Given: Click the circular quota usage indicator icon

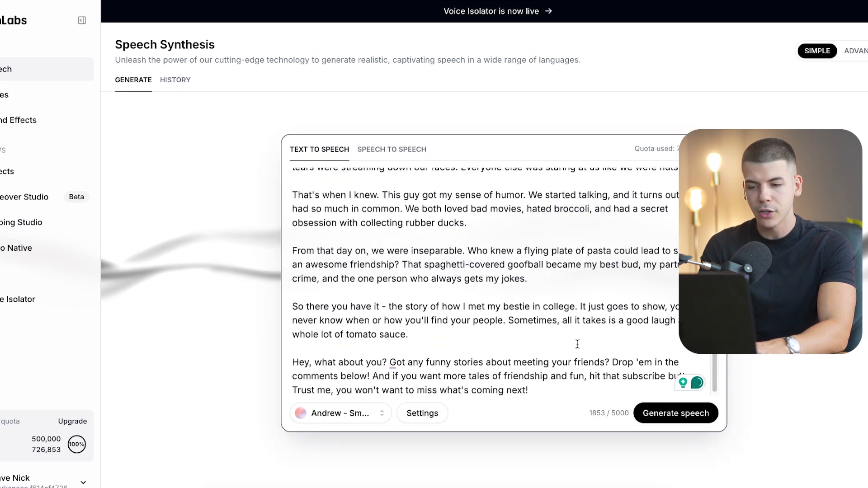Looking at the screenshot, I should (76, 444).
